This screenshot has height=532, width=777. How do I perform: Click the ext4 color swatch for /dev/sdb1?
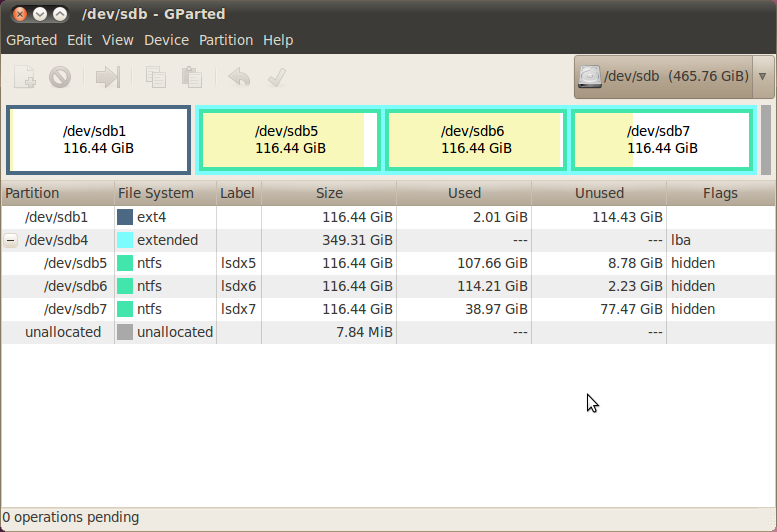(125, 217)
